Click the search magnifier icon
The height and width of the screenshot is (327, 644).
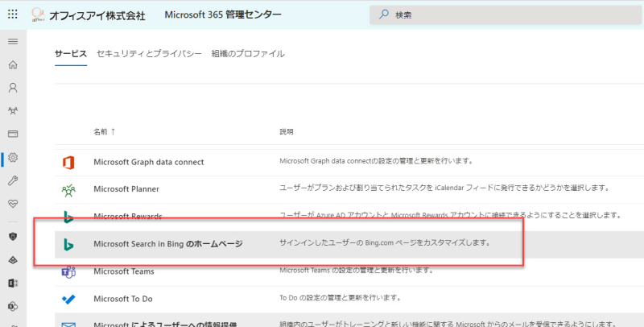pyautogui.click(x=384, y=14)
